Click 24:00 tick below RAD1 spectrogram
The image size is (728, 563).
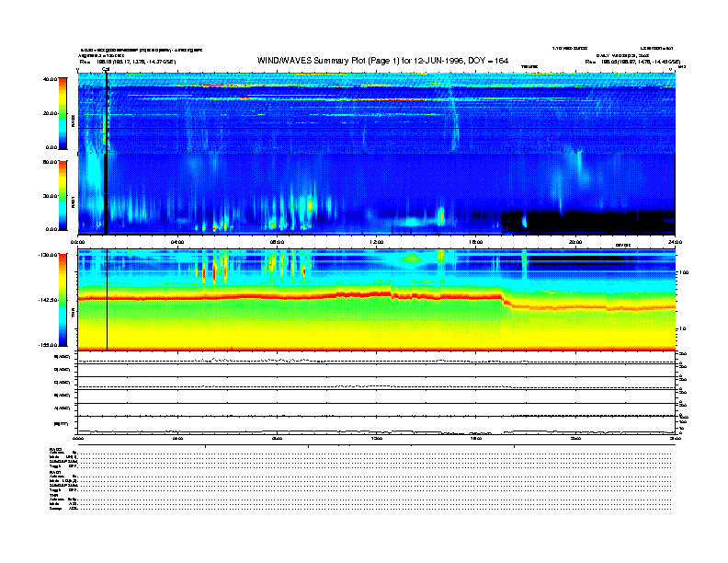(675, 242)
